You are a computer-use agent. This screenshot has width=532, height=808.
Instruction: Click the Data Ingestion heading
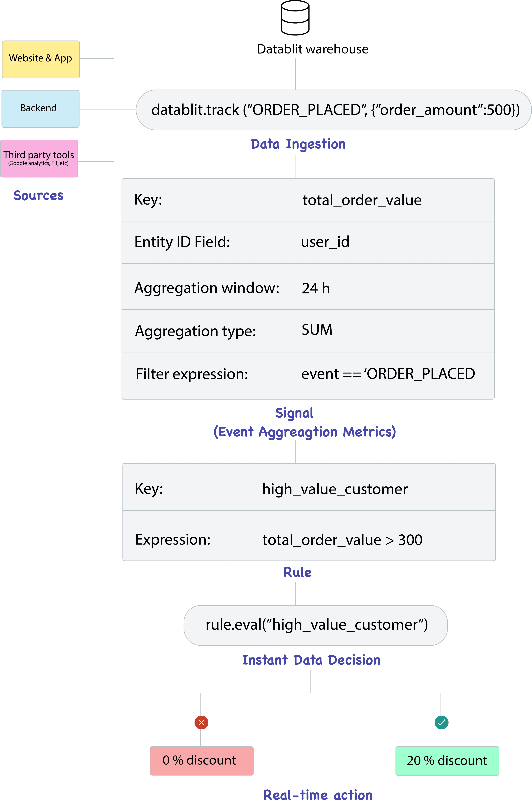coord(298,144)
